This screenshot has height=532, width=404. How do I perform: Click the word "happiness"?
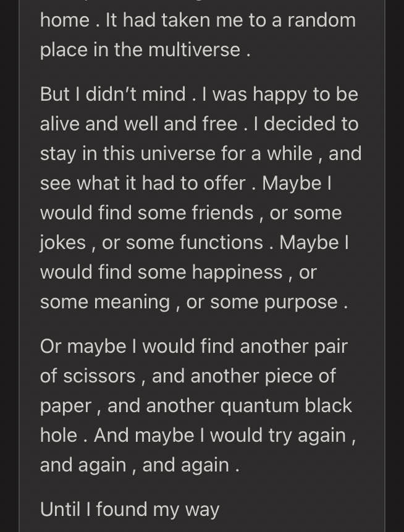[x=237, y=272]
